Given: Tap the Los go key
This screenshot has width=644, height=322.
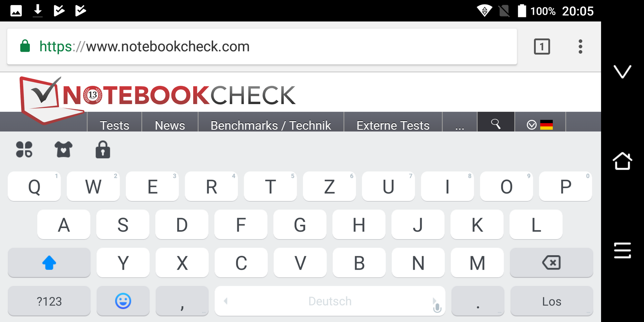Looking at the screenshot, I should click(551, 301).
